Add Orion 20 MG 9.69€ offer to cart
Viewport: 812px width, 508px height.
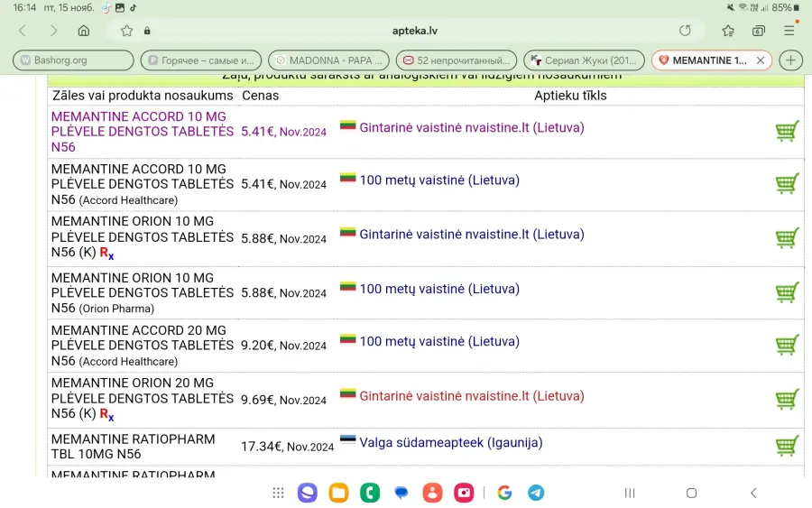point(787,399)
